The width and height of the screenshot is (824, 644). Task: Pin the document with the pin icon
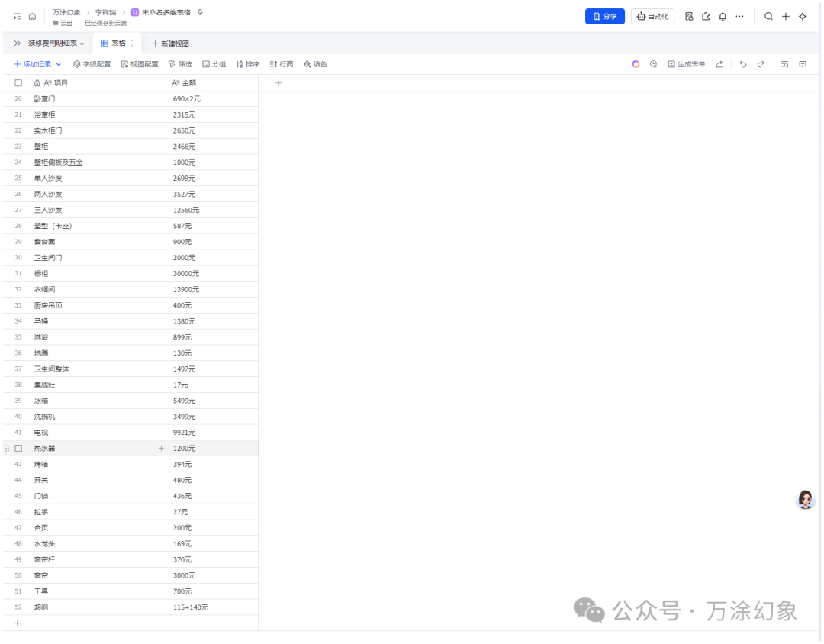[200, 12]
